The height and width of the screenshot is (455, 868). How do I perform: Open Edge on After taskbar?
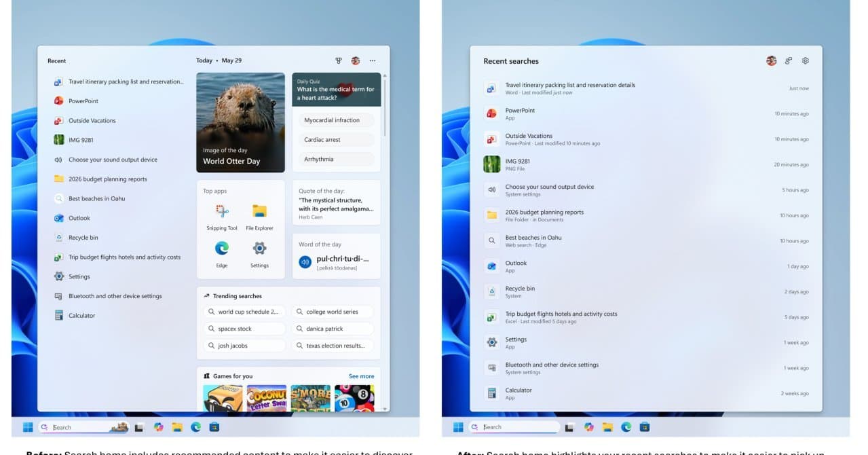626,427
